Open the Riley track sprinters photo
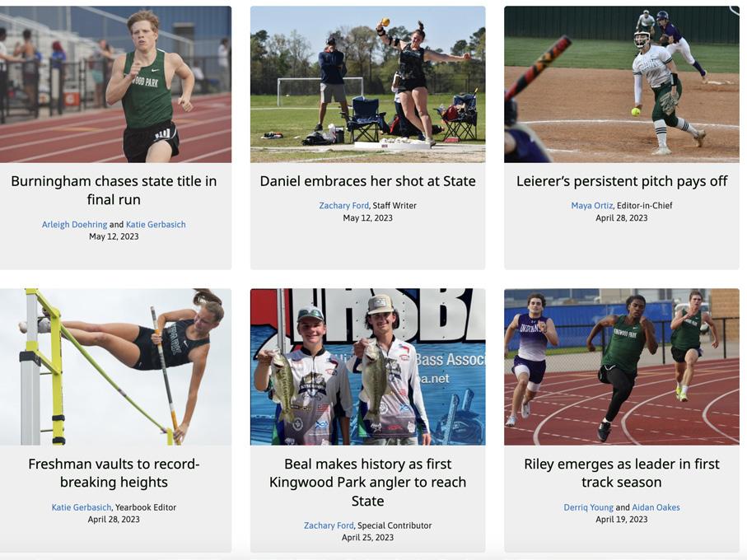747x560 pixels. (x=622, y=366)
